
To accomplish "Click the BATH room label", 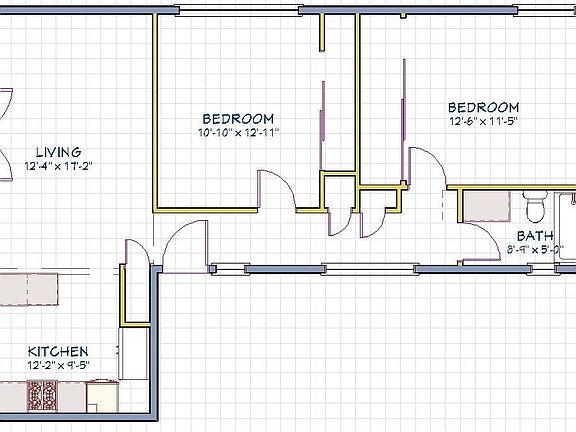I will click(x=535, y=236).
